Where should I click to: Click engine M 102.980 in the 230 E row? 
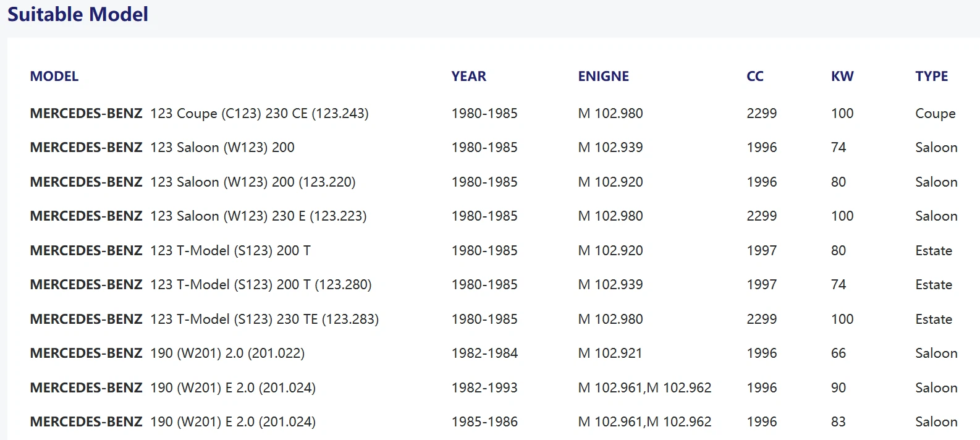coord(610,216)
